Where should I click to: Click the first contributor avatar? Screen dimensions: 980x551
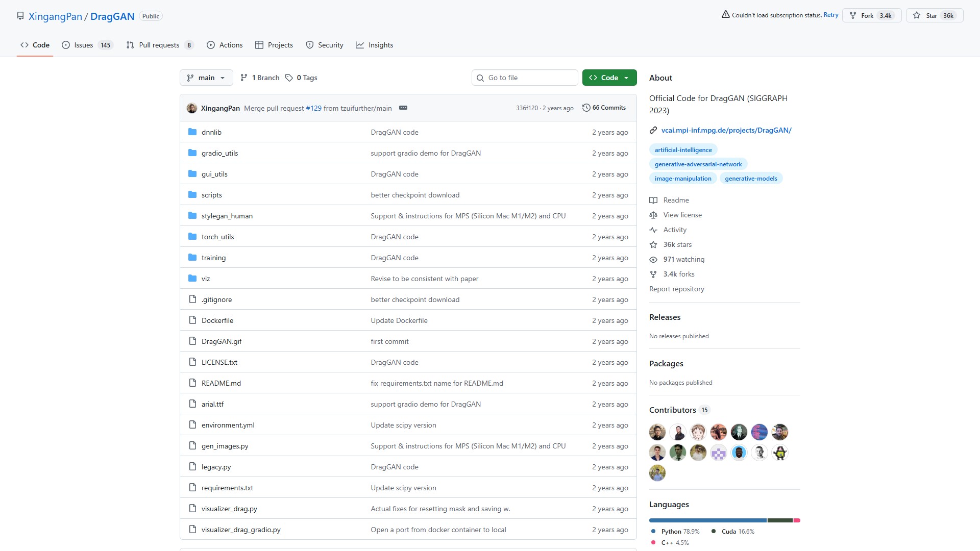click(657, 432)
